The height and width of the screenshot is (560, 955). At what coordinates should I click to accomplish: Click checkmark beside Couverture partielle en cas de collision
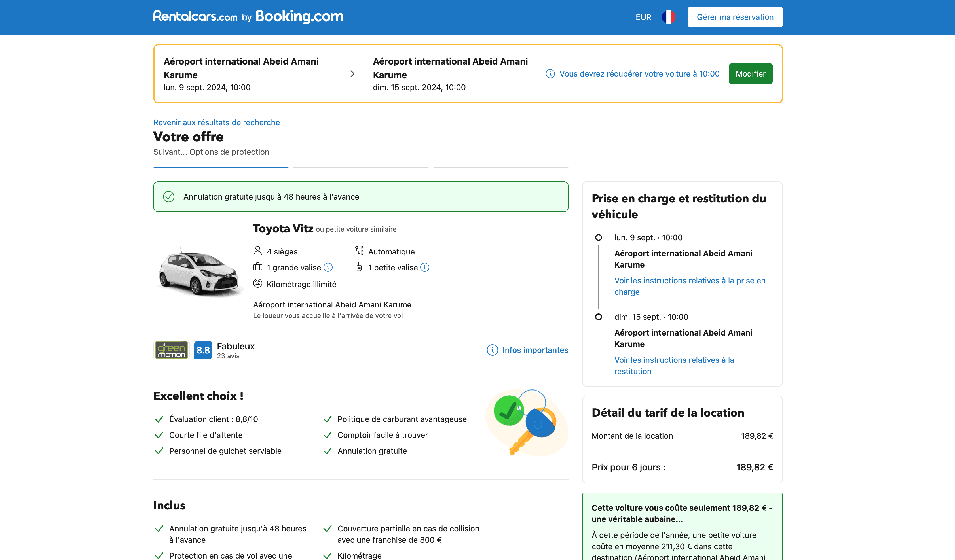[x=328, y=529]
